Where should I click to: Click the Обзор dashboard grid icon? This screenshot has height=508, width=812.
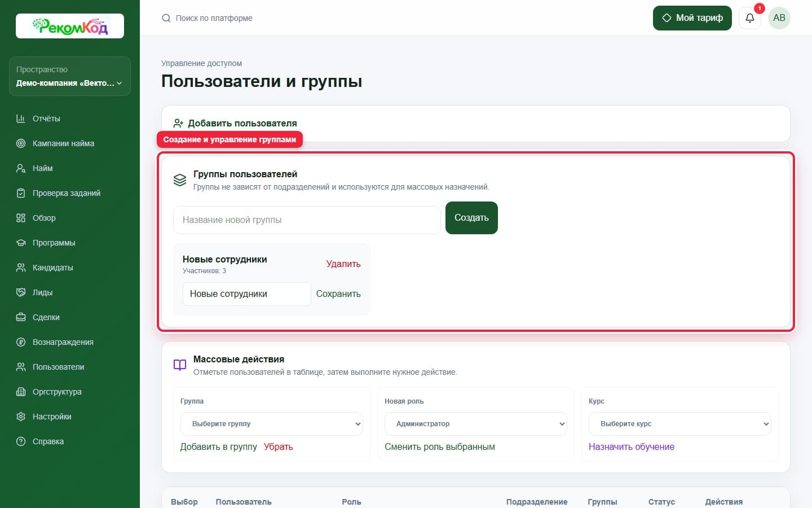coord(21,218)
